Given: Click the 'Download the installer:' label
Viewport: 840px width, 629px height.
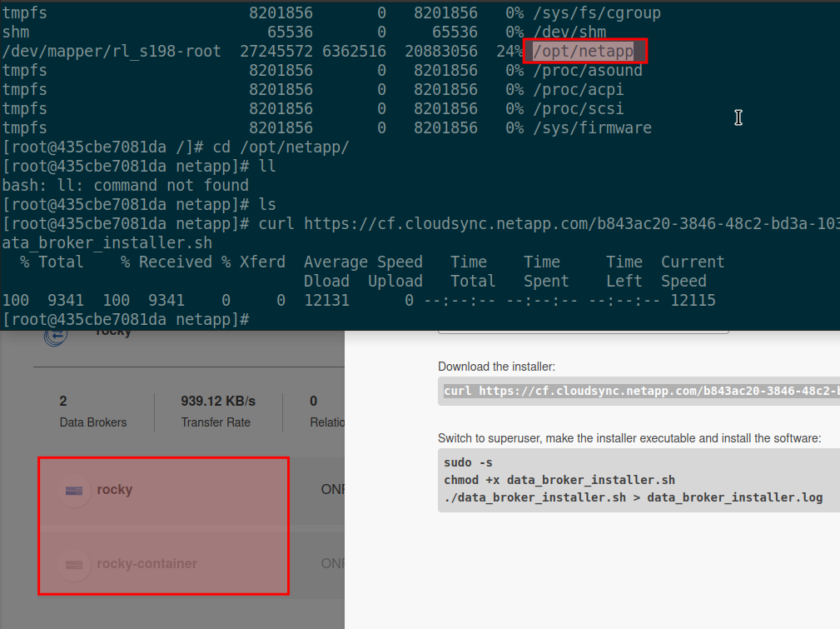Looking at the screenshot, I should click(496, 367).
